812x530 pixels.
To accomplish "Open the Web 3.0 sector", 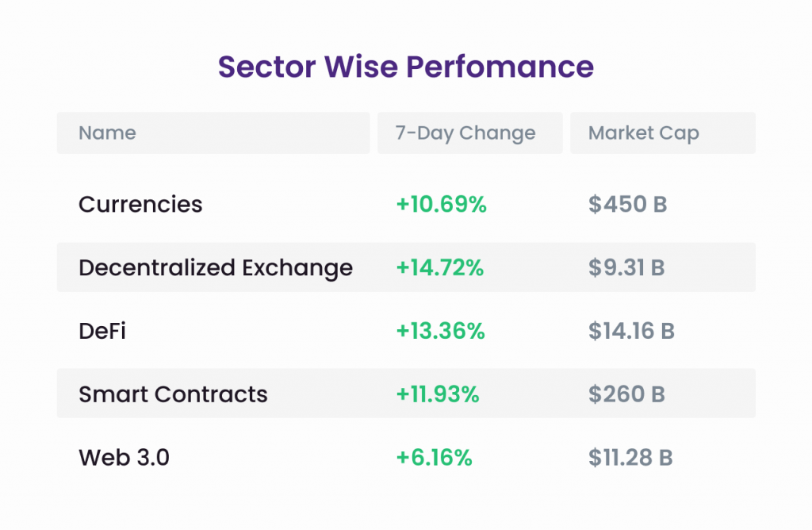I will pos(124,458).
